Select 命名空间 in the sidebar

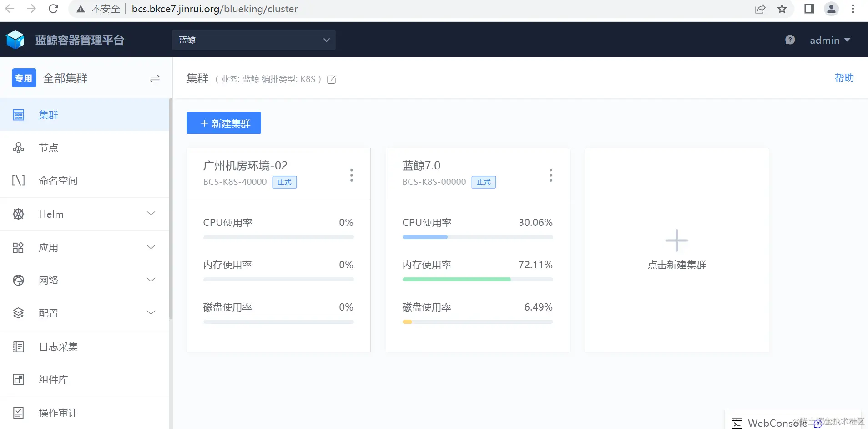pyautogui.click(x=85, y=180)
